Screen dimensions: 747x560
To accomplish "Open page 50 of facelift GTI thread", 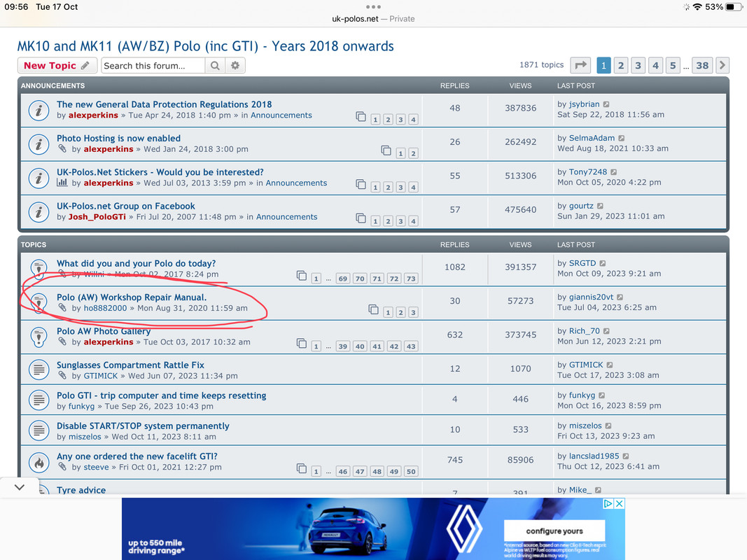I will [x=411, y=471].
